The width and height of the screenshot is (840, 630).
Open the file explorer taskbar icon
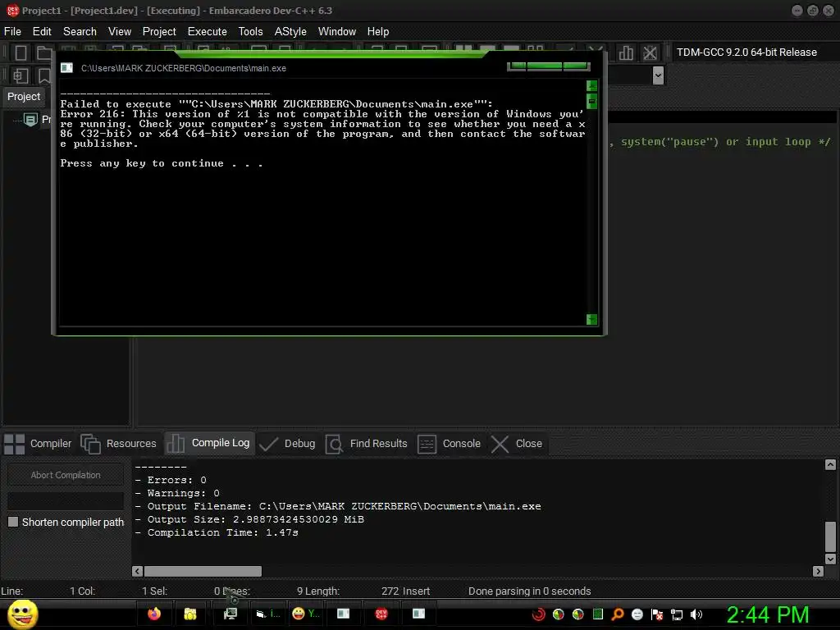(x=190, y=614)
